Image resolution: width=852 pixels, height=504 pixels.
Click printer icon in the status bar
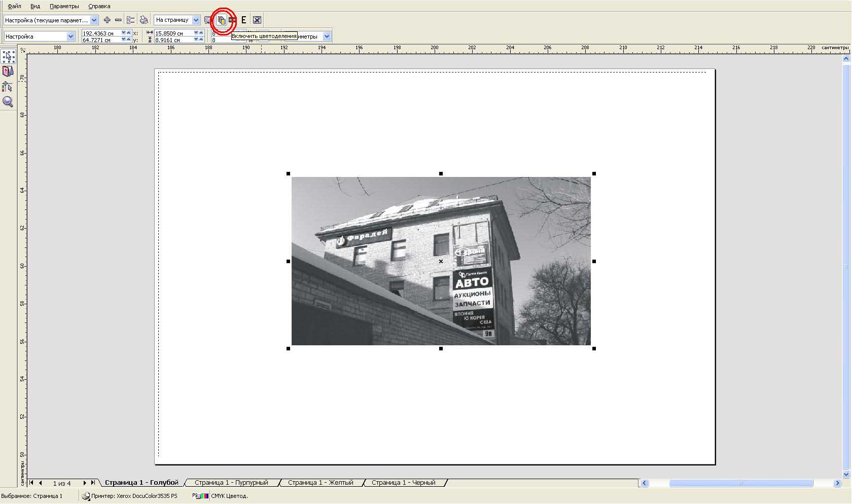(x=86, y=496)
